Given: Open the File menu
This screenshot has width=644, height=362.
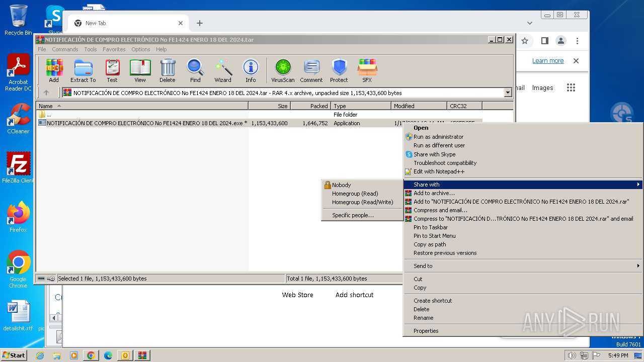Looking at the screenshot, I should tap(42, 49).
